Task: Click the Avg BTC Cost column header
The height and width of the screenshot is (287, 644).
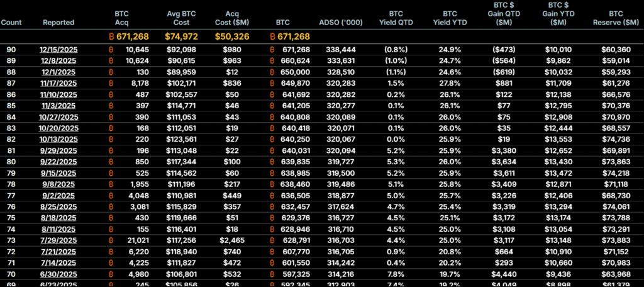Action: 181,18
